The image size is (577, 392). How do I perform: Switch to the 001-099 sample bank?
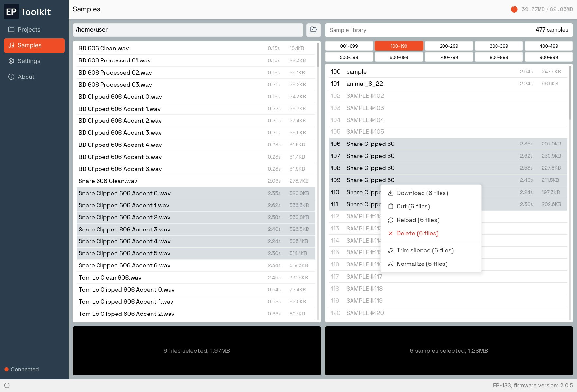click(349, 46)
